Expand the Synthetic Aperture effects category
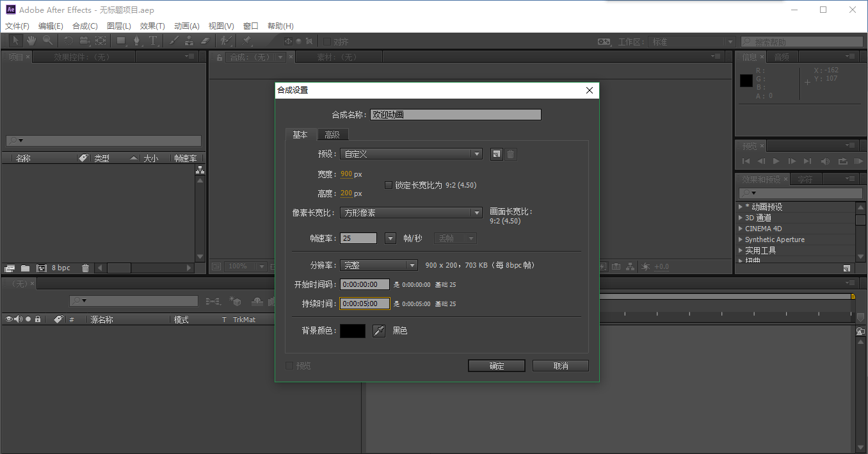This screenshot has height=454, width=868. click(741, 239)
